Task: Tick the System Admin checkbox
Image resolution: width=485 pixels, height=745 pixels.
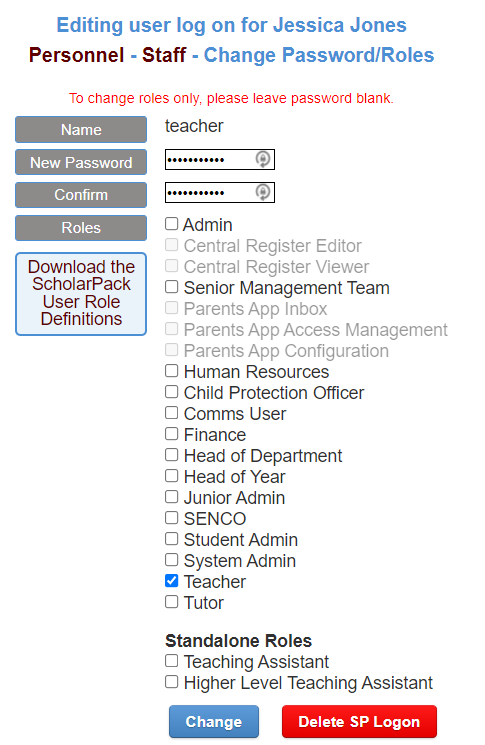Action: [171, 560]
